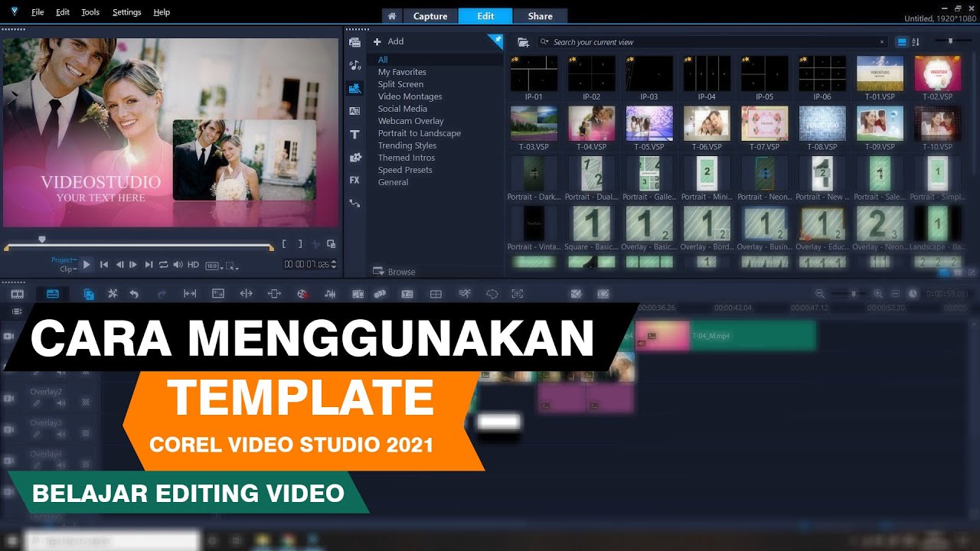This screenshot has height=551, width=980.
Task: Toggle ripple editing / copy attributes icon
Action: click(89, 294)
